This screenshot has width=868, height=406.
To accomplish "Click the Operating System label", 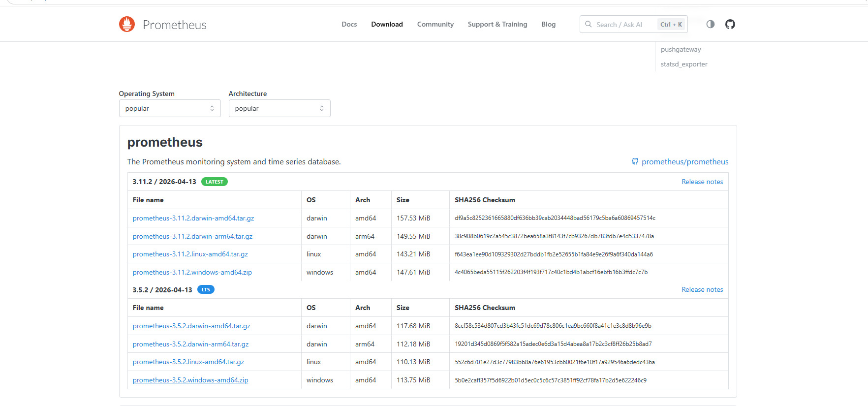I will pos(147,94).
